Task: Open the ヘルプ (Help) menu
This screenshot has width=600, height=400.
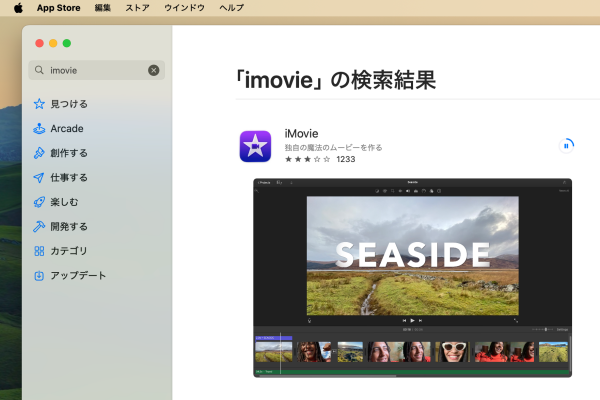Action: click(x=231, y=7)
